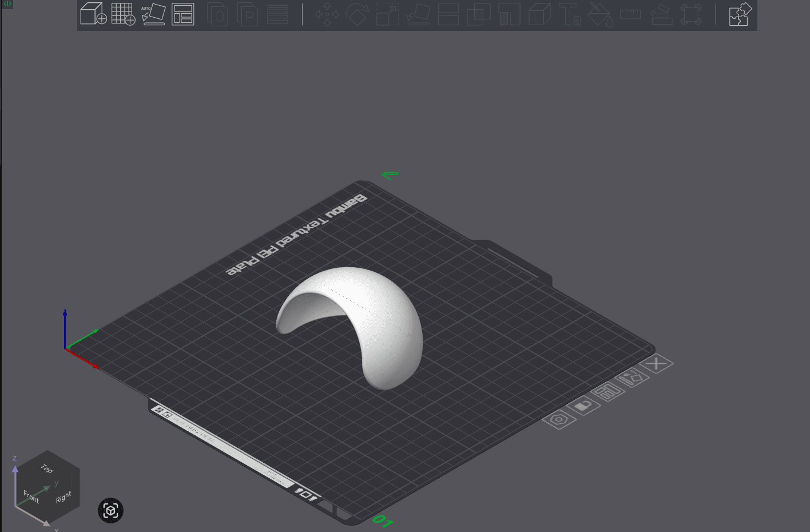Open the Cut tool

(x=448, y=14)
